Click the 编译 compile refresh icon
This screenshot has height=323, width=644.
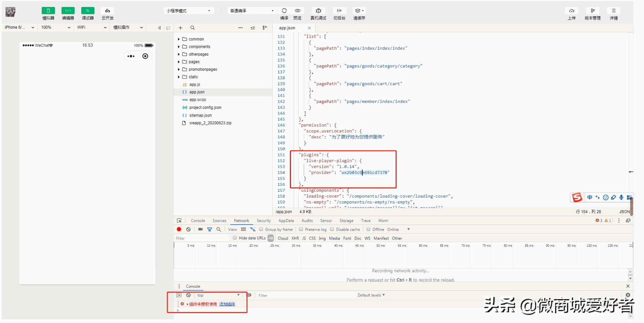click(x=284, y=11)
